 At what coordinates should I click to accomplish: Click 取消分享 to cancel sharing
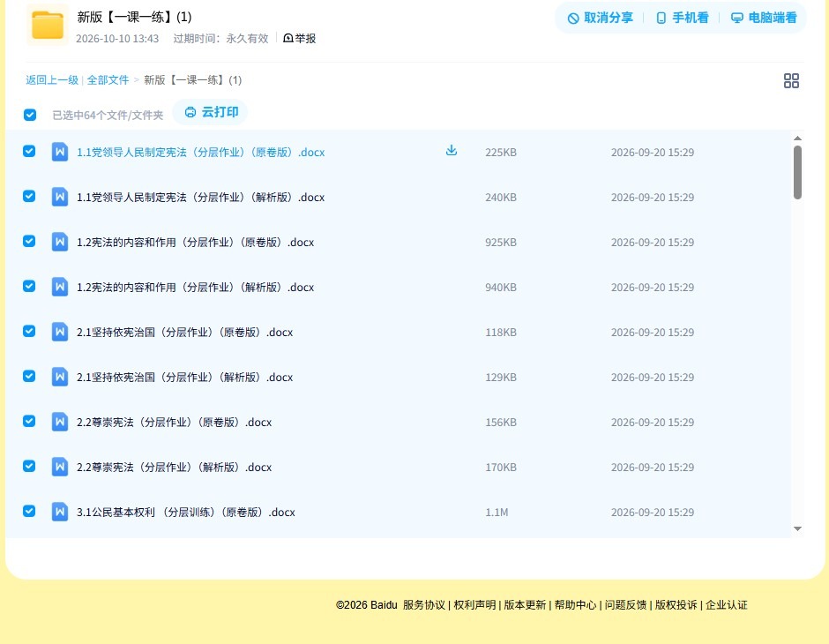click(x=600, y=18)
